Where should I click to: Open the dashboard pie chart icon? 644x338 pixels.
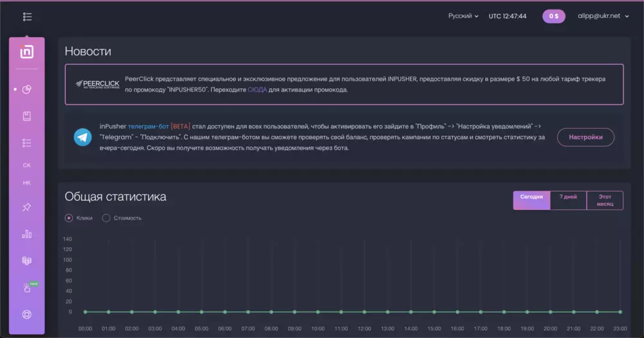coord(26,89)
